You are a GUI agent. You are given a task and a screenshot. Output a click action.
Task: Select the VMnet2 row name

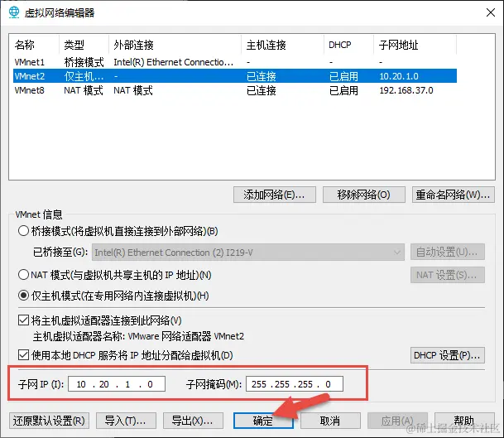(30, 76)
